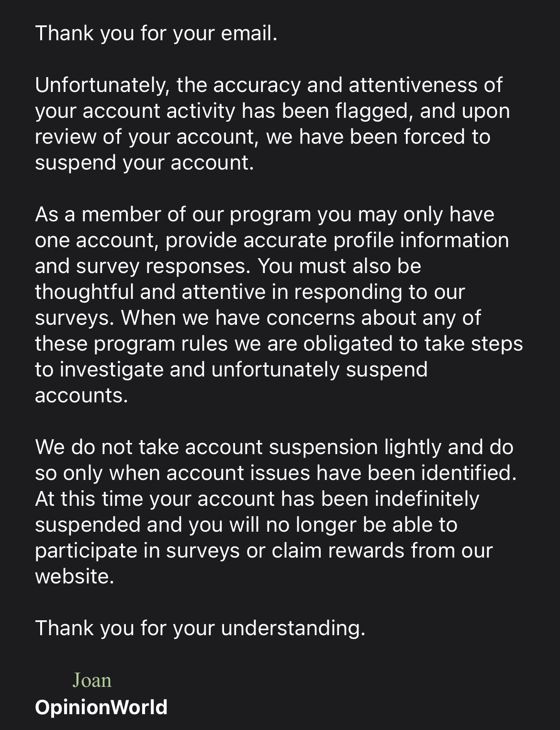Click the signature name Joan
560x730 pixels.
click(92, 680)
